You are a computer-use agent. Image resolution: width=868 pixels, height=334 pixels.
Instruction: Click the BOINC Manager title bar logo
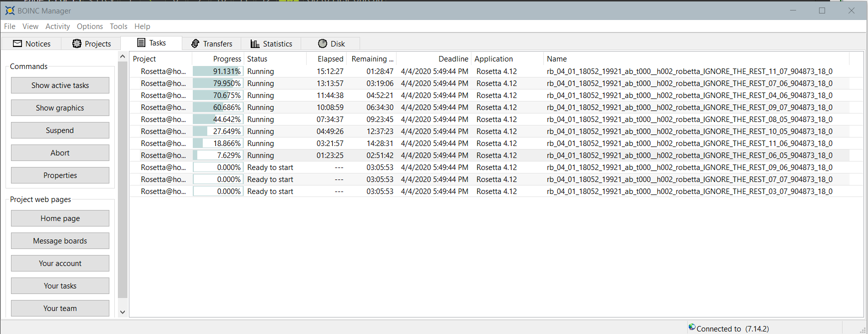(x=10, y=10)
